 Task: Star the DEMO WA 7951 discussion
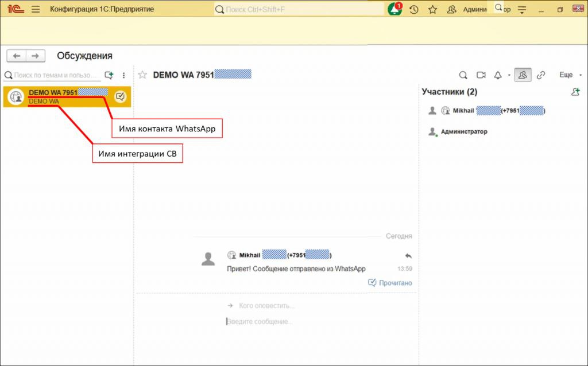tap(142, 75)
